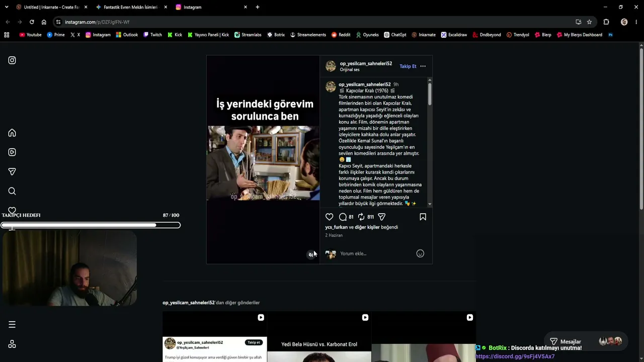This screenshot has height=362, width=644.
Task: Click the browser home button
Action: (x=44, y=22)
